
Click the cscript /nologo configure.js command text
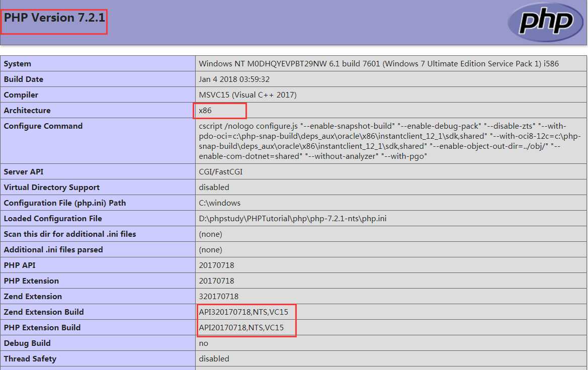(390, 141)
